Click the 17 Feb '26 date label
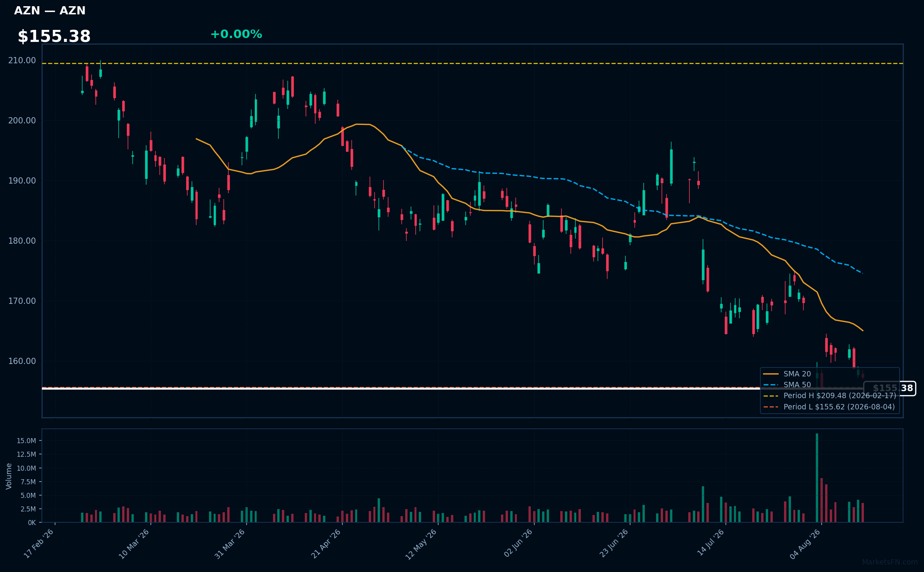 click(39, 544)
